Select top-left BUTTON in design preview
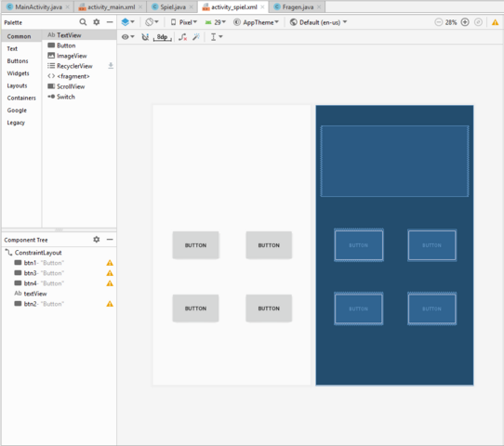 coord(195,245)
